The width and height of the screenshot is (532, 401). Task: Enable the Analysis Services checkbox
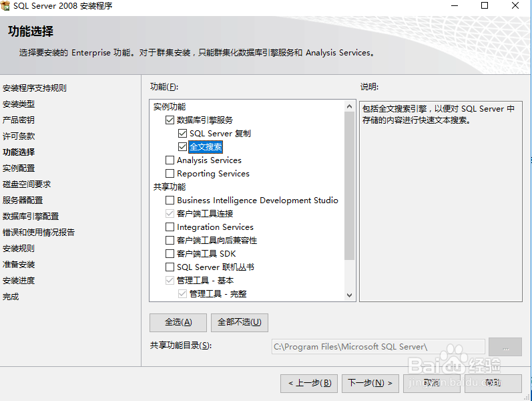click(170, 160)
